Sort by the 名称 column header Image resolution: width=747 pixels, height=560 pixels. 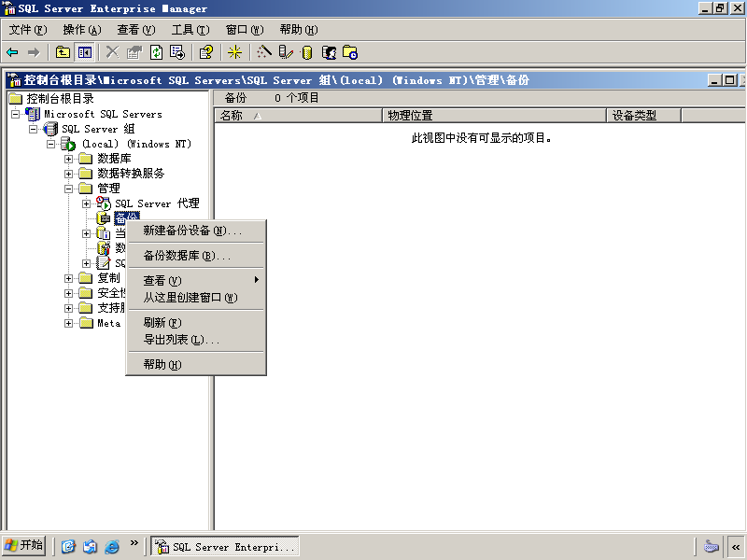coord(298,115)
